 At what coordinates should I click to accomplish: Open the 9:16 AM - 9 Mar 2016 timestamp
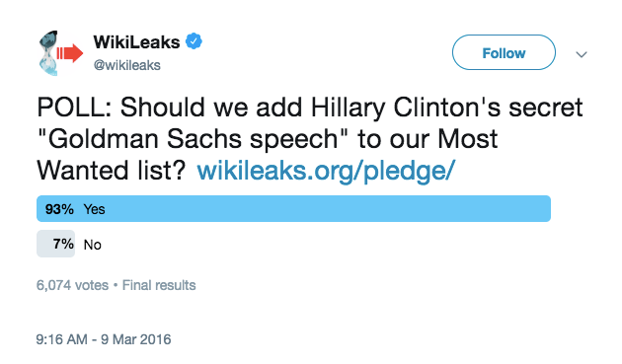(104, 339)
